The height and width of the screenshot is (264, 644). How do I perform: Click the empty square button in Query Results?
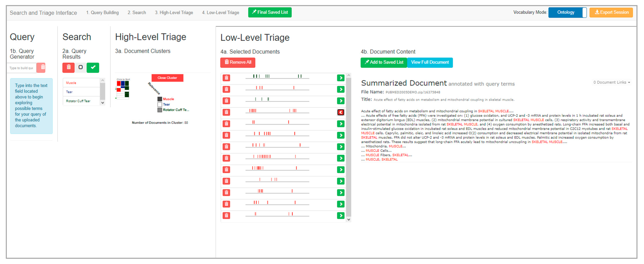tap(80, 67)
